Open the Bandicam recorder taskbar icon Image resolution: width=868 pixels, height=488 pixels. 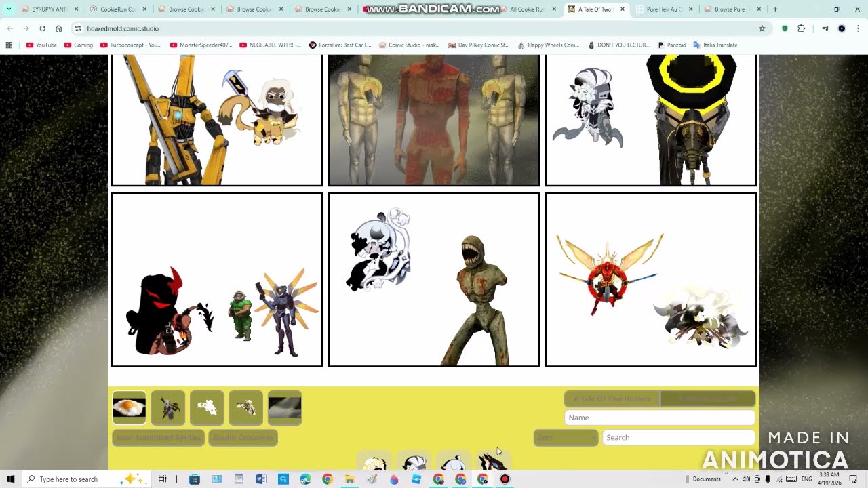pyautogui.click(x=505, y=479)
